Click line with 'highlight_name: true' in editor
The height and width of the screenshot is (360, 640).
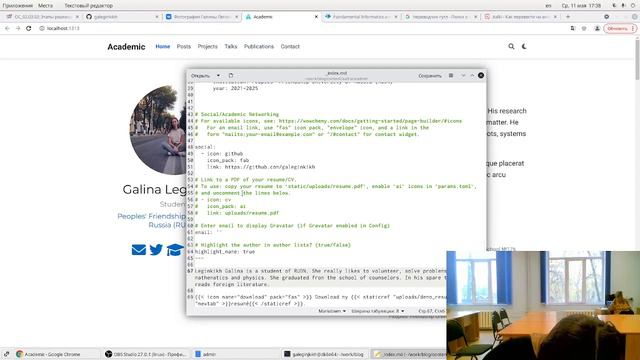click(224, 251)
